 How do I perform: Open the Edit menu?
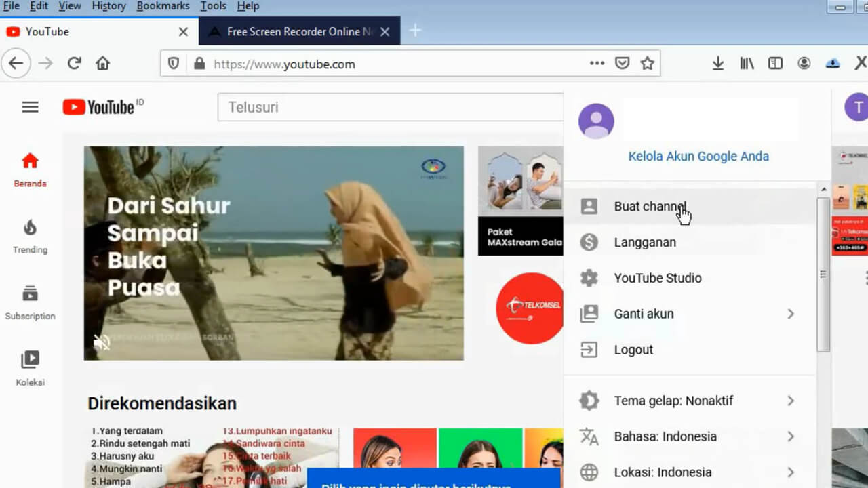point(39,6)
